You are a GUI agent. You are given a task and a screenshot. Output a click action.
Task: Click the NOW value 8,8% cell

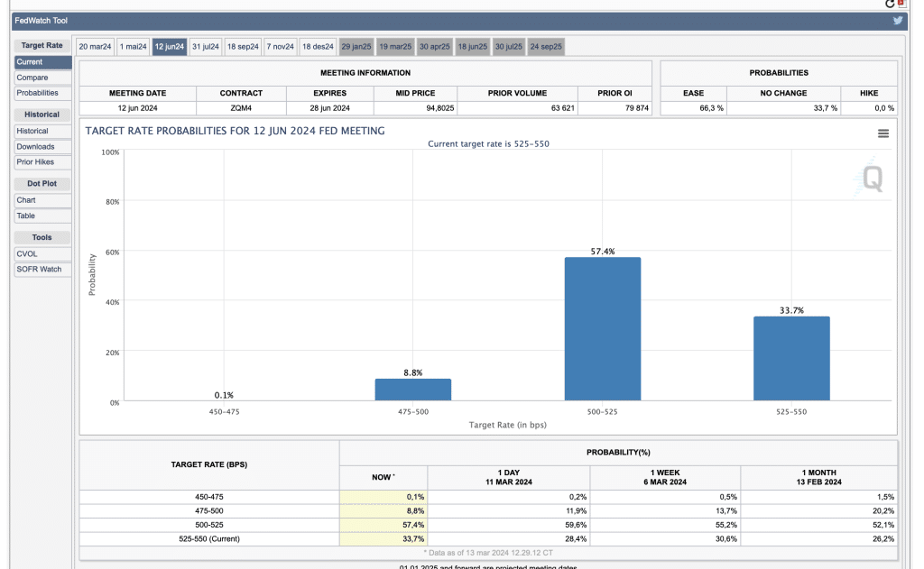click(x=383, y=511)
